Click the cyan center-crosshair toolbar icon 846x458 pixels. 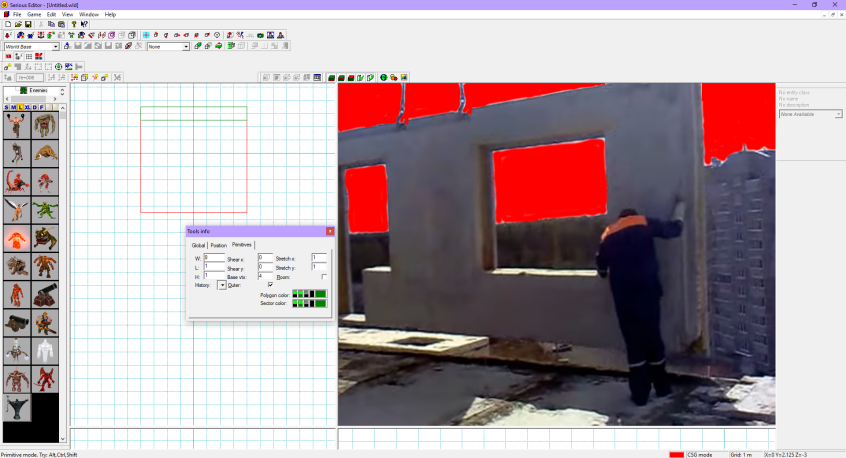click(x=146, y=35)
